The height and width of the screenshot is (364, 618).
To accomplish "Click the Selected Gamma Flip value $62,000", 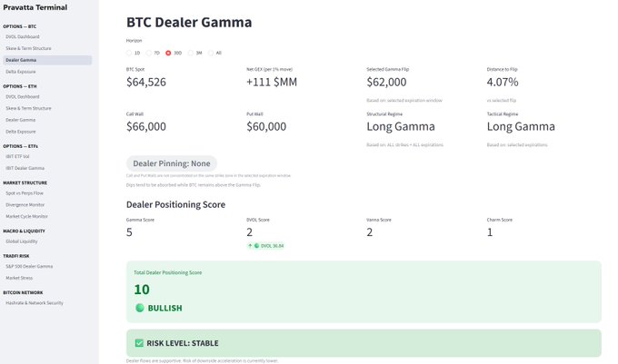I will point(386,82).
